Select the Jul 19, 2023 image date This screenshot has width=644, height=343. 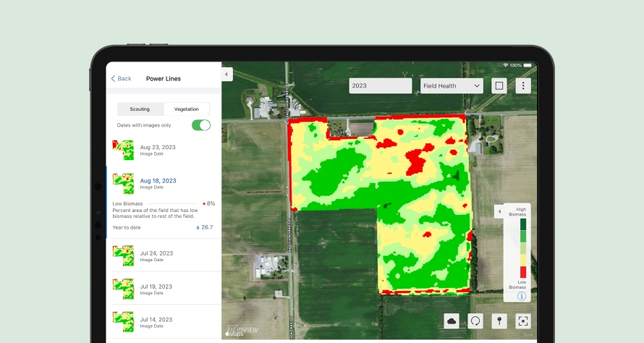[x=156, y=287]
